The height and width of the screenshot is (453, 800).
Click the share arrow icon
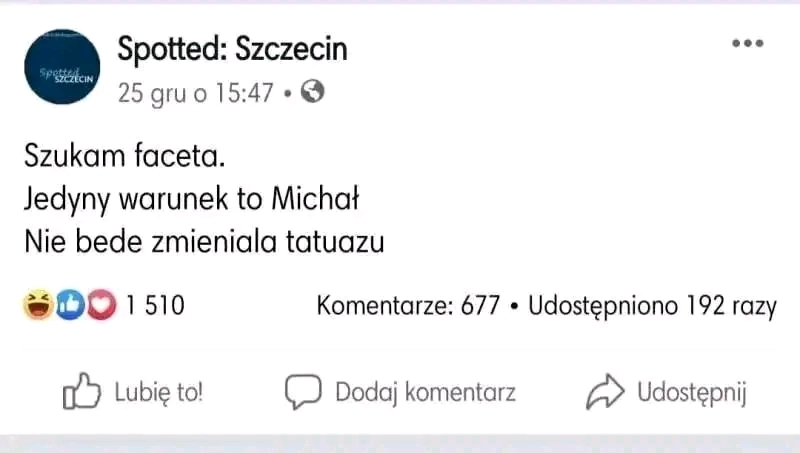click(604, 392)
